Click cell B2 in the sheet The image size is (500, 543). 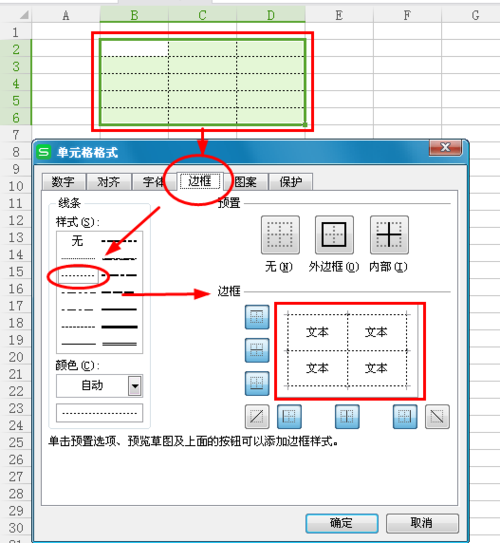pyautogui.click(x=134, y=48)
